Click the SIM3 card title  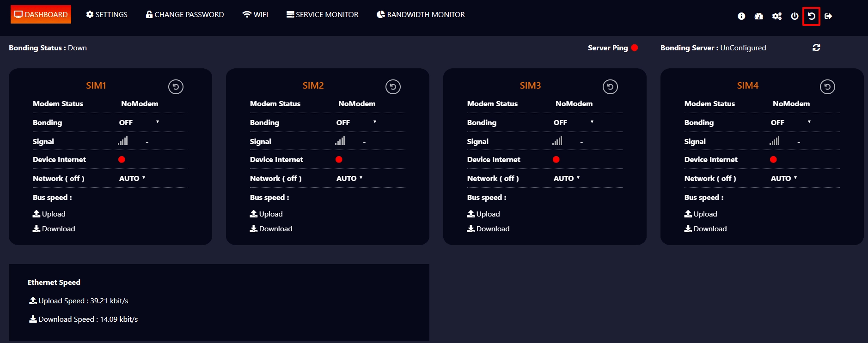click(530, 85)
